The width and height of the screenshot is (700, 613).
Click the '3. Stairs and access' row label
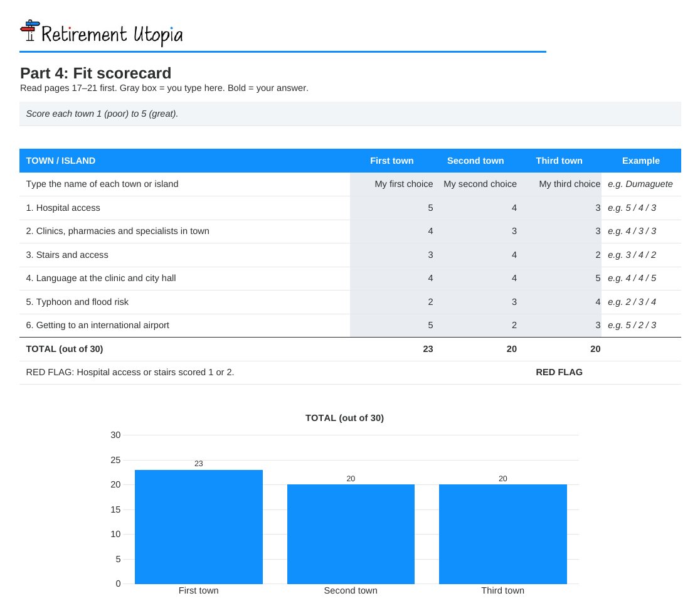(x=67, y=255)
